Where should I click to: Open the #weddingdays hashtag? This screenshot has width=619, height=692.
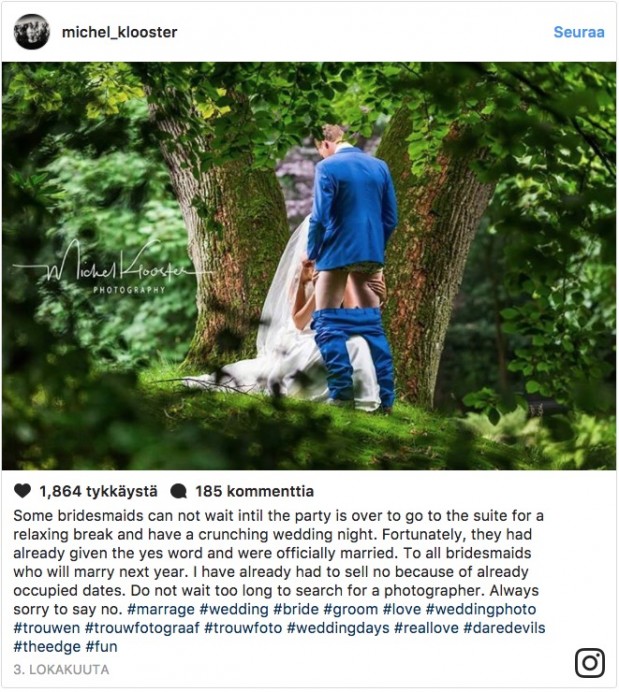click(x=338, y=628)
